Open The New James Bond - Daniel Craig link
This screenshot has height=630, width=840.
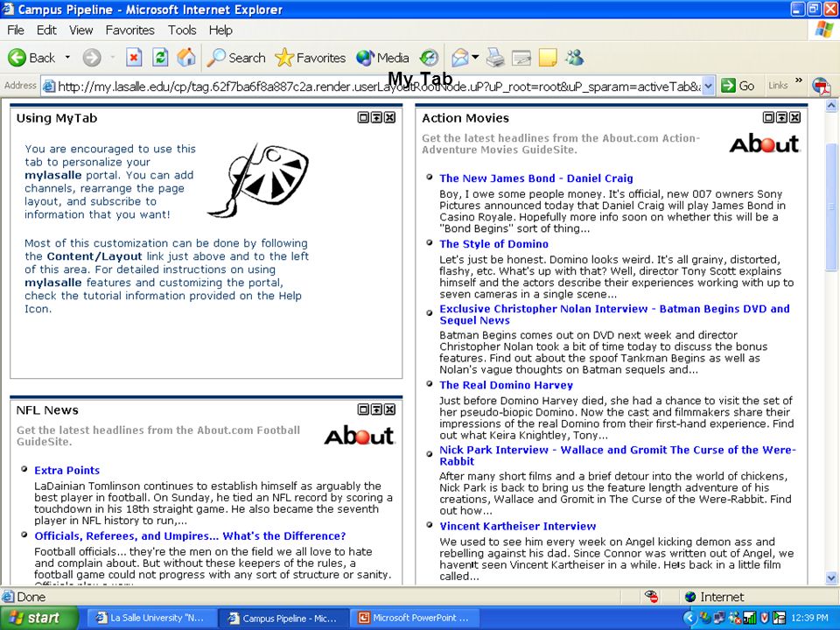coord(536,178)
